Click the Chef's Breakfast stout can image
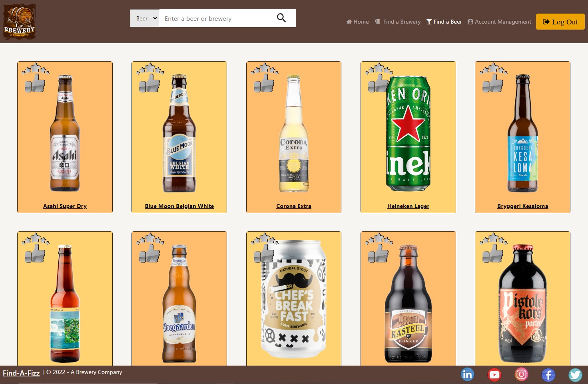The width and height of the screenshot is (588, 384). coord(294,299)
